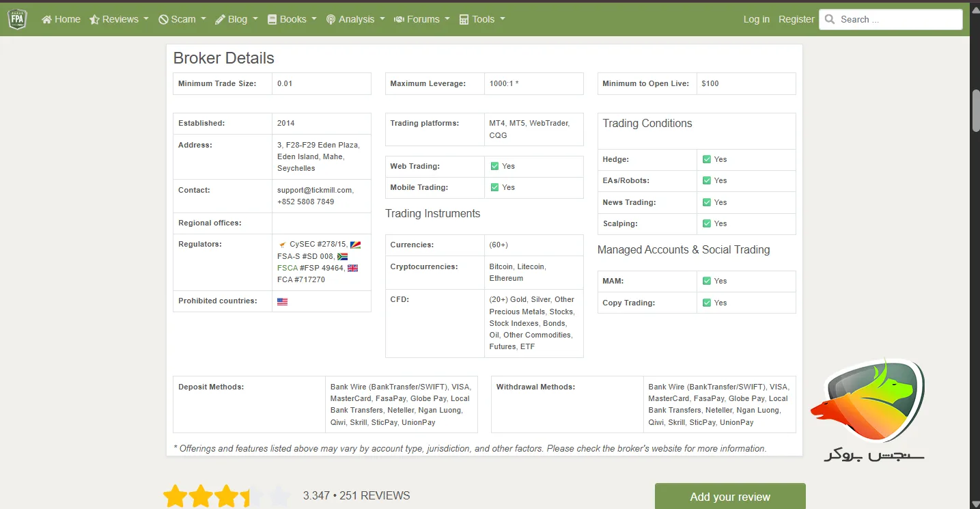
Task: Follow the FSCA regulator link
Action: (288, 268)
